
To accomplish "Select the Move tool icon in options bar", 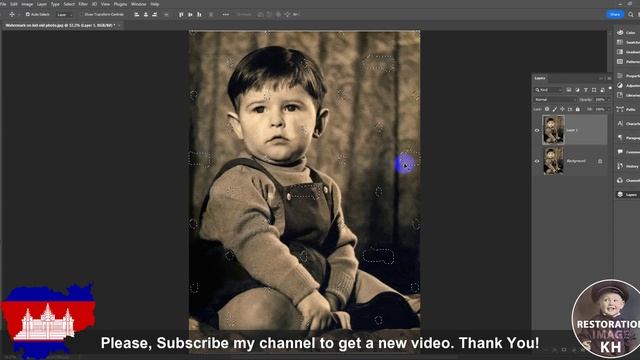I will coord(12,14).
